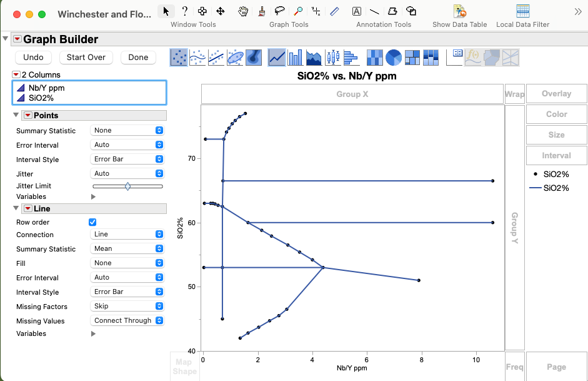Screen dimensions: 588x381
Task: Select the arrow cursor tool
Action: [x=166, y=11]
